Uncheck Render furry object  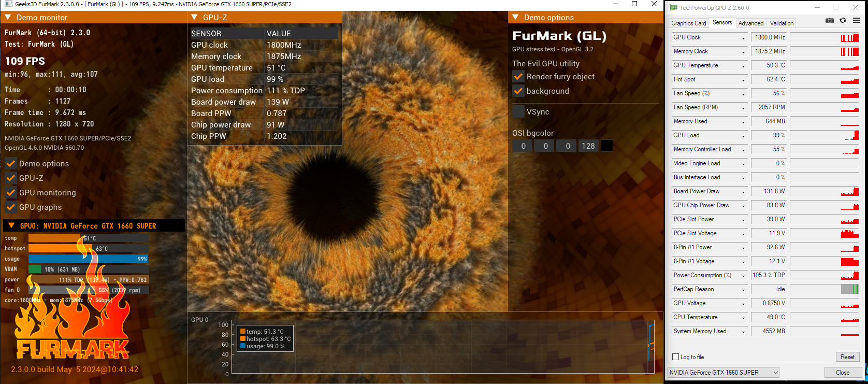click(x=518, y=76)
